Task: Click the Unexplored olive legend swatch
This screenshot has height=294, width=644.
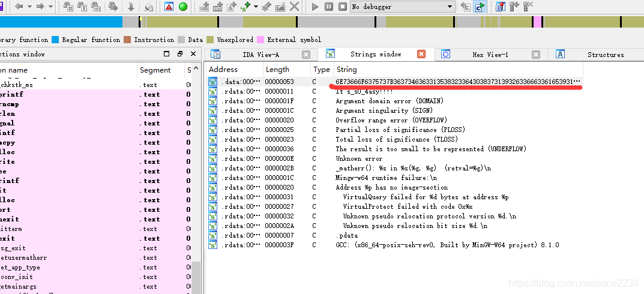Action: 210,40
